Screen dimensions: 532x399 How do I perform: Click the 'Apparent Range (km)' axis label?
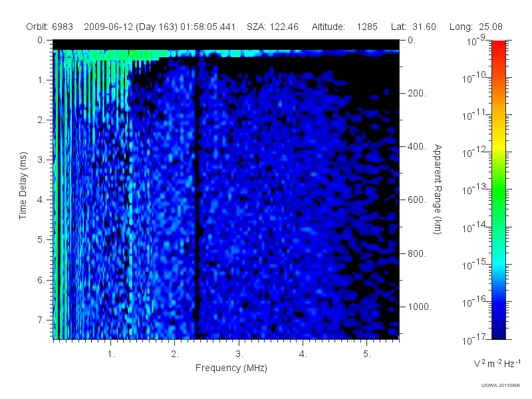click(438, 190)
